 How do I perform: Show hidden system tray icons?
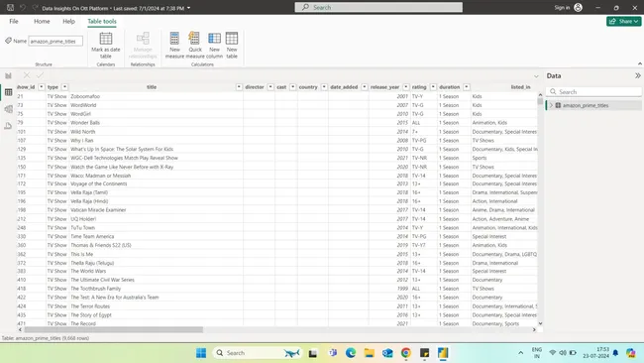520,353
